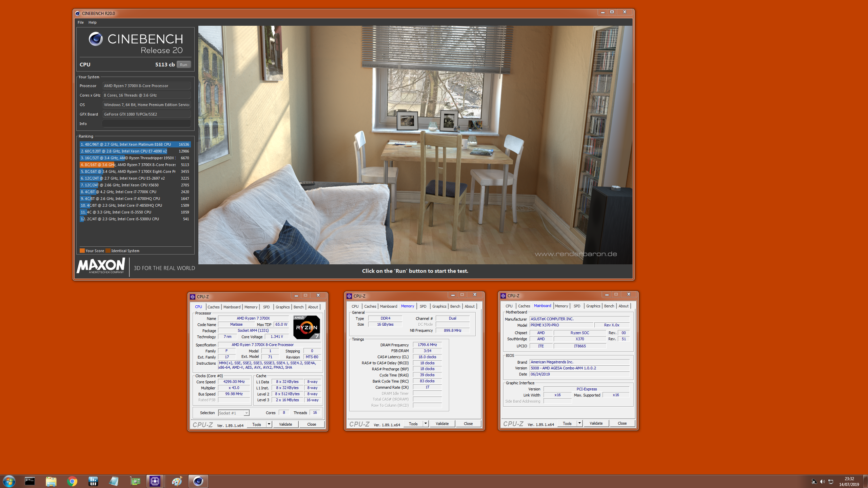Open CPU tab in Mainboard CPU-Z window
Image resolution: width=868 pixels, height=488 pixels.
509,306
